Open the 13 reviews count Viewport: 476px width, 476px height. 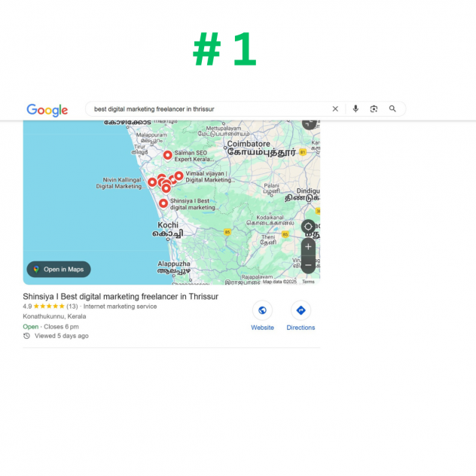pyautogui.click(x=72, y=307)
